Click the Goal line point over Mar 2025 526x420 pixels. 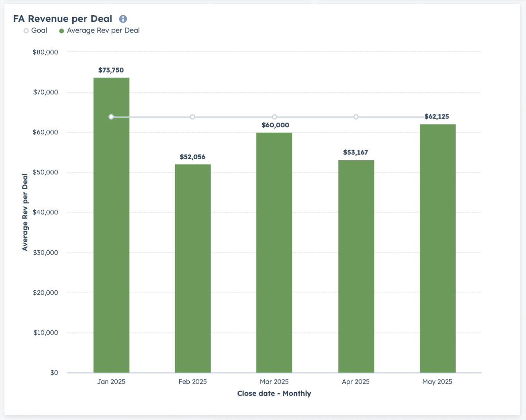tap(274, 117)
